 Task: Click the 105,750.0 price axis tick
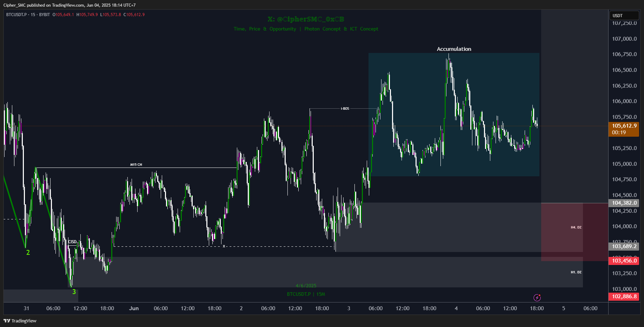tap(624, 117)
